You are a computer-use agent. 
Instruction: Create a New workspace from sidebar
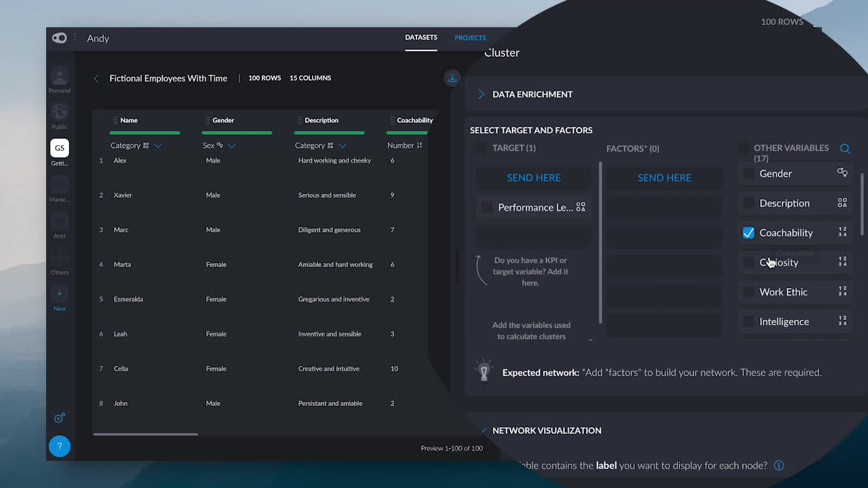[60, 299]
